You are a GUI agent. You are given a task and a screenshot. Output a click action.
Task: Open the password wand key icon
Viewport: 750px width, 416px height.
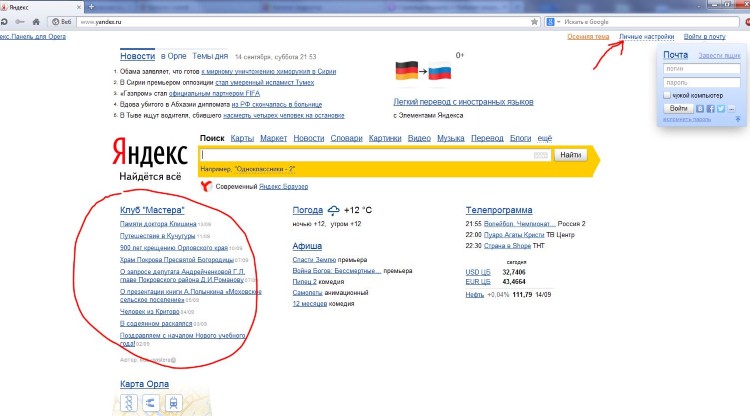click(x=20, y=22)
